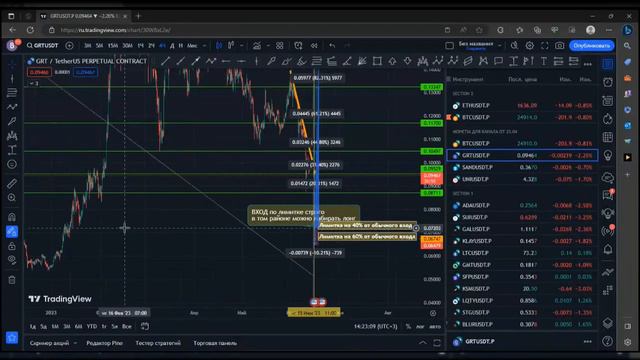The height and width of the screenshot is (360, 640).
Task: Toggle hide all drawings eye icon
Action: pos(12,260)
